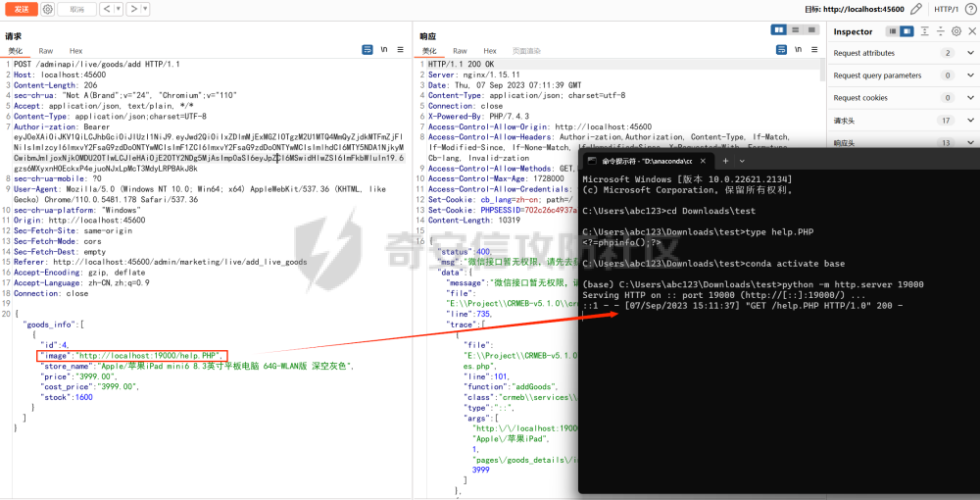980x500 pixels.
Task: Open Repeater help question mark icon
Action: (x=969, y=9)
